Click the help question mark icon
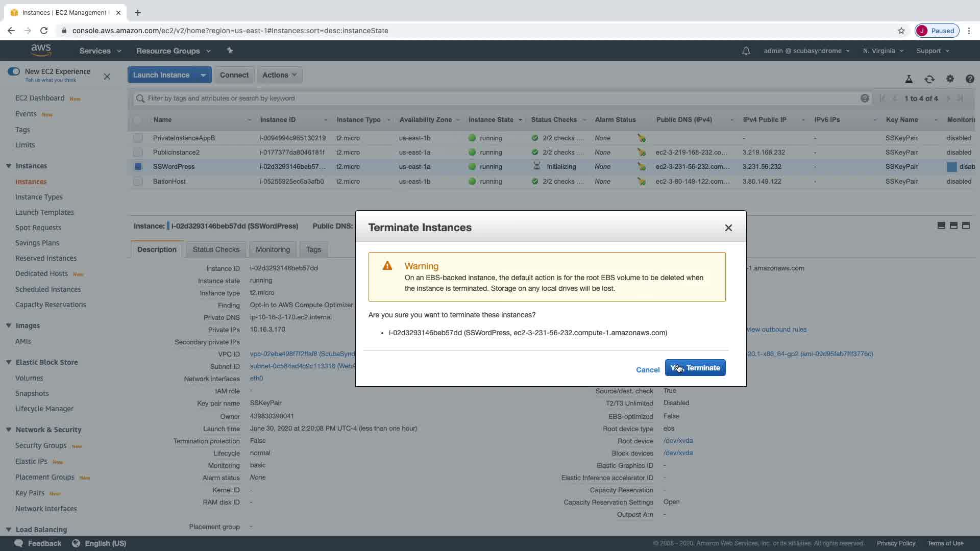 [x=969, y=79]
